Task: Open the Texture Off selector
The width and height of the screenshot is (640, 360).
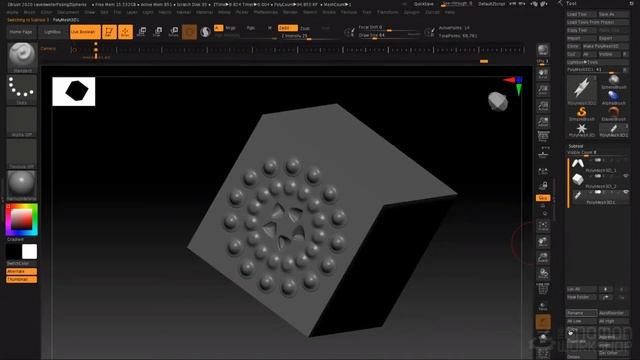Action: click(22, 153)
